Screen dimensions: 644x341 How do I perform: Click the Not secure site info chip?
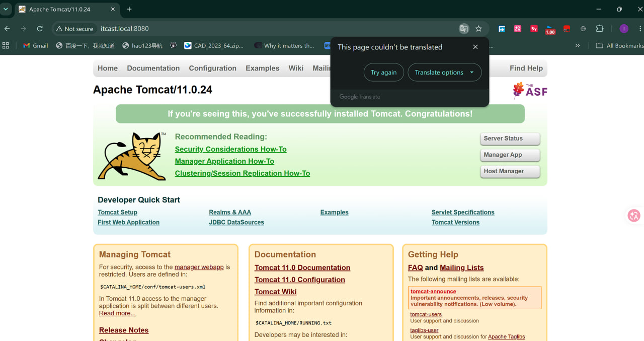point(74,29)
